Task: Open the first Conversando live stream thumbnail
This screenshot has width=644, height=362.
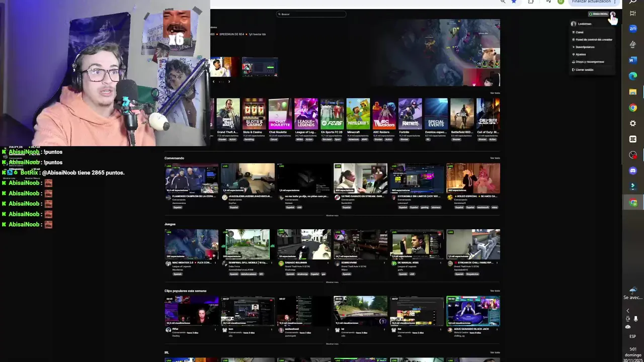Action: pos(192,178)
